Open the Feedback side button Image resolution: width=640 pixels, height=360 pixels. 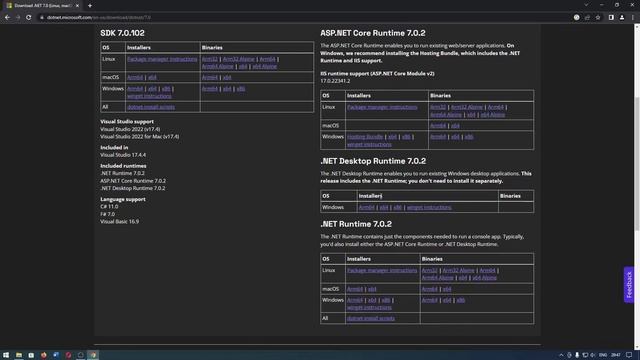629,284
